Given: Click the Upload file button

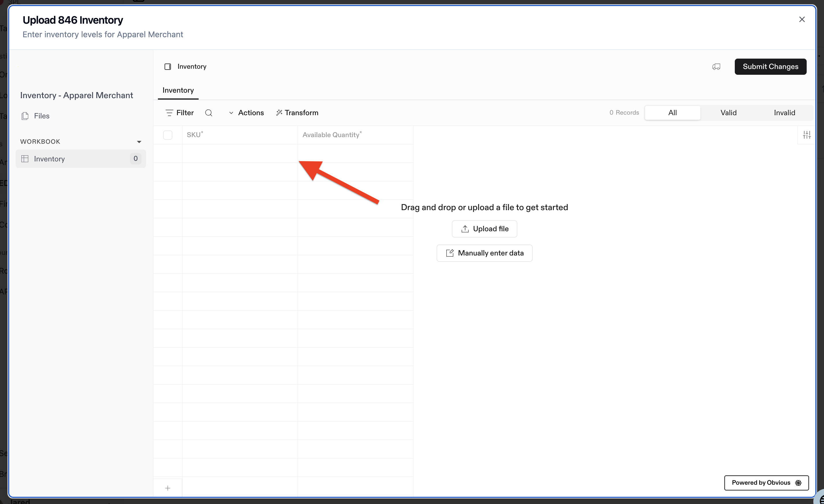Looking at the screenshot, I should (484, 229).
